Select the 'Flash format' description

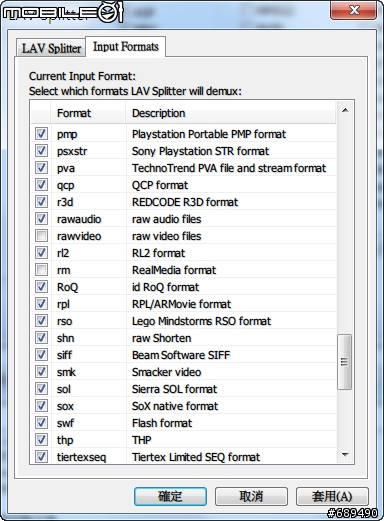coord(162,423)
